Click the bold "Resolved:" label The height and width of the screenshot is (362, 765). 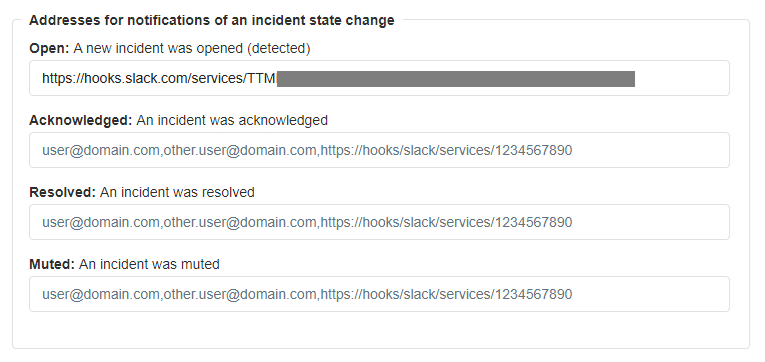(62, 192)
